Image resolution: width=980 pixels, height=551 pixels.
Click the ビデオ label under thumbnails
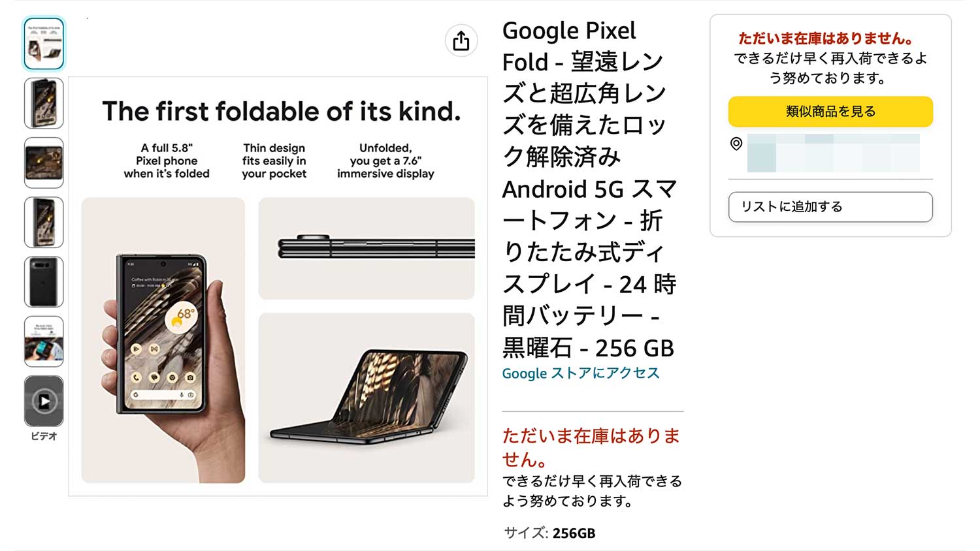click(44, 436)
